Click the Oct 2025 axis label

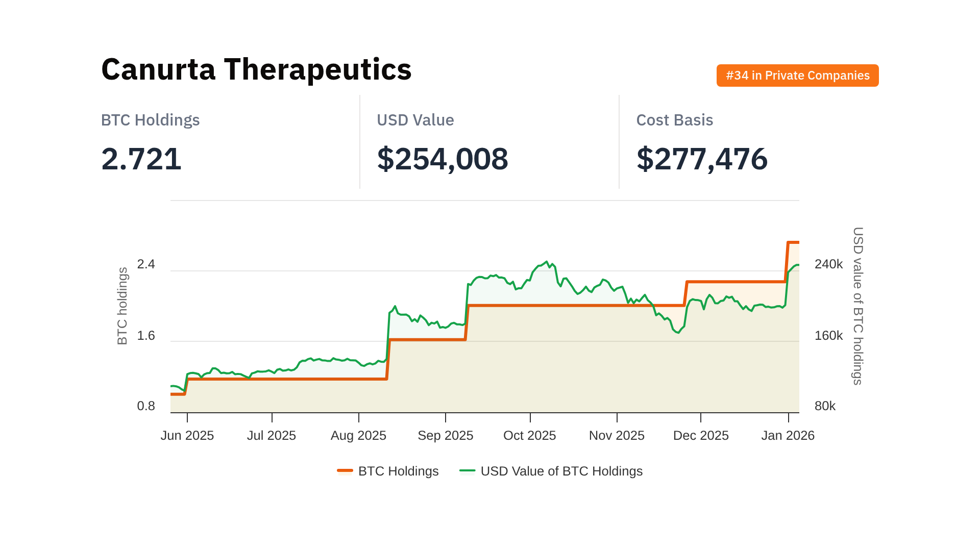529,435
